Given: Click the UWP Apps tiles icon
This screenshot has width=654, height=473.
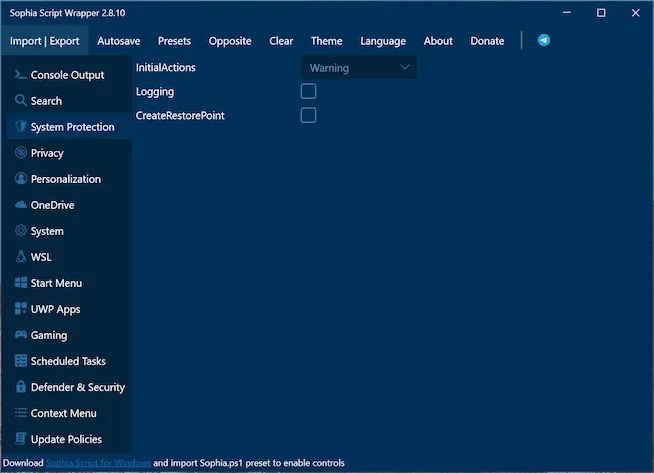Looking at the screenshot, I should coord(20,309).
